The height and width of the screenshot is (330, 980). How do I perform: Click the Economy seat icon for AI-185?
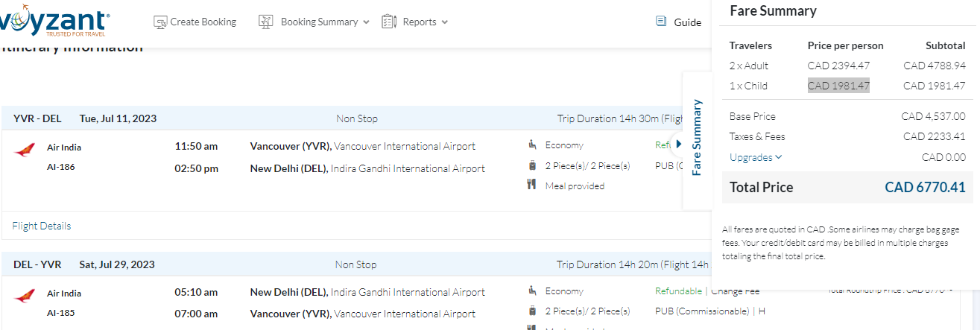pos(532,291)
